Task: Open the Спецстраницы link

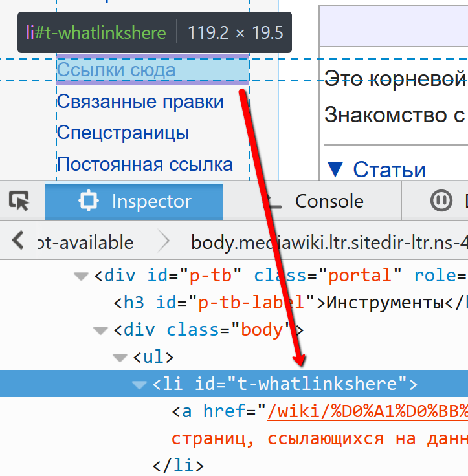Action: pyautogui.click(x=123, y=133)
